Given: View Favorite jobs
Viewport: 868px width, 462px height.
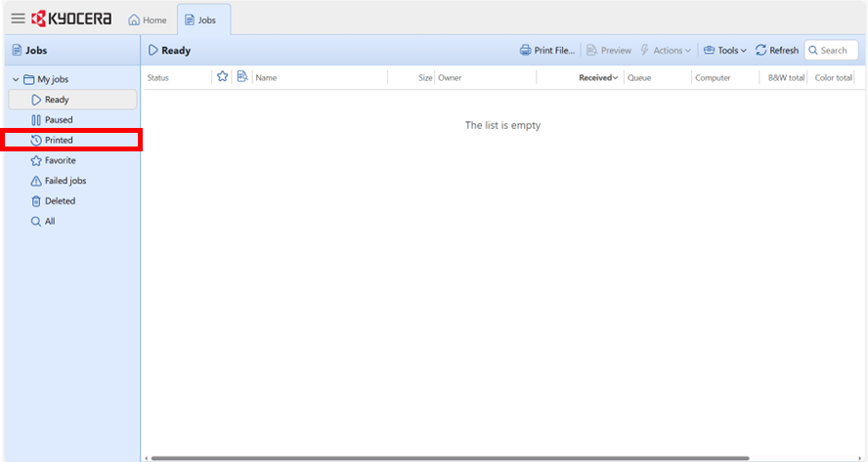Looking at the screenshot, I should [x=72, y=160].
